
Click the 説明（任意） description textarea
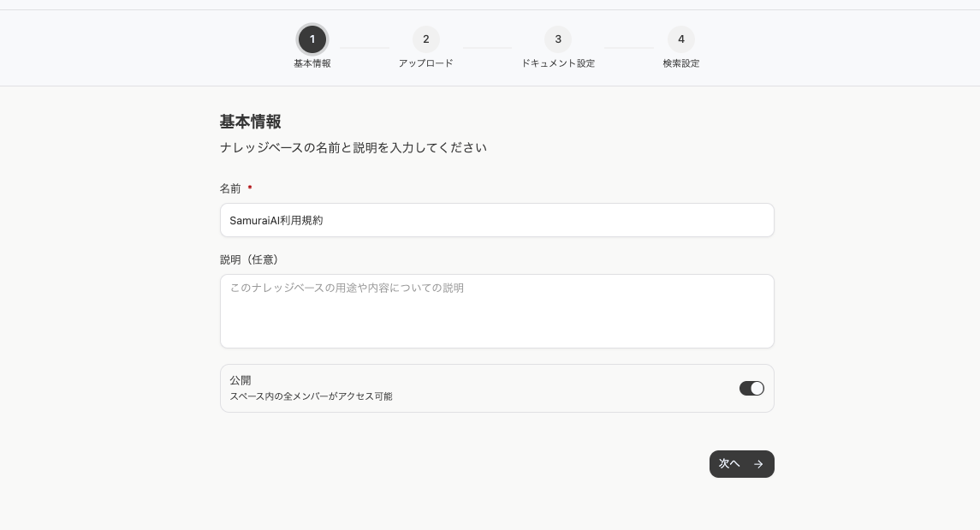[496, 311]
